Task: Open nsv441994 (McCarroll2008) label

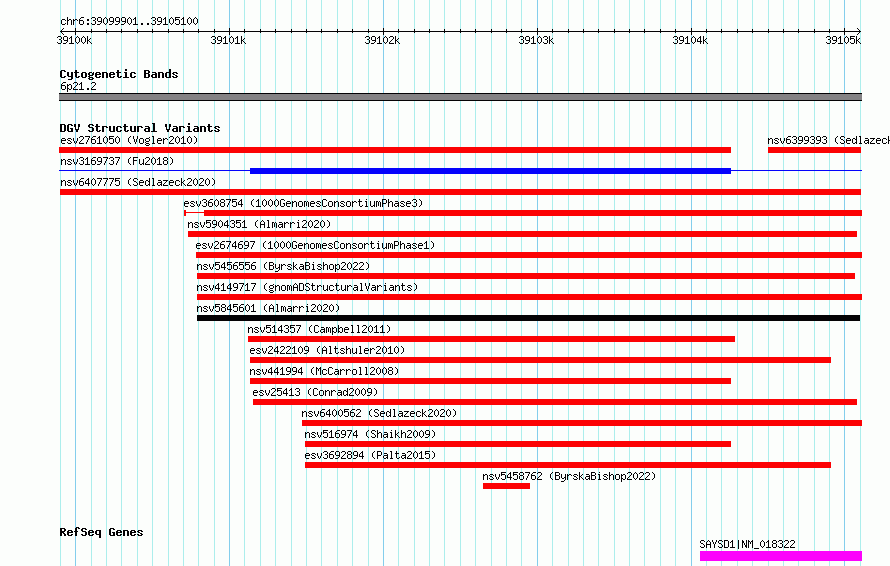Action: click(x=324, y=371)
